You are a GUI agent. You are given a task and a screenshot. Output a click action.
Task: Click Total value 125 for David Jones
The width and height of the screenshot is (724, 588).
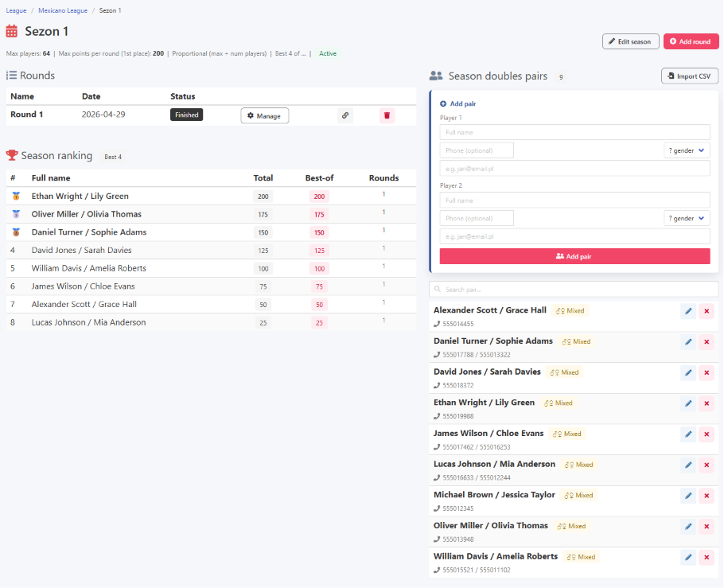(x=263, y=251)
